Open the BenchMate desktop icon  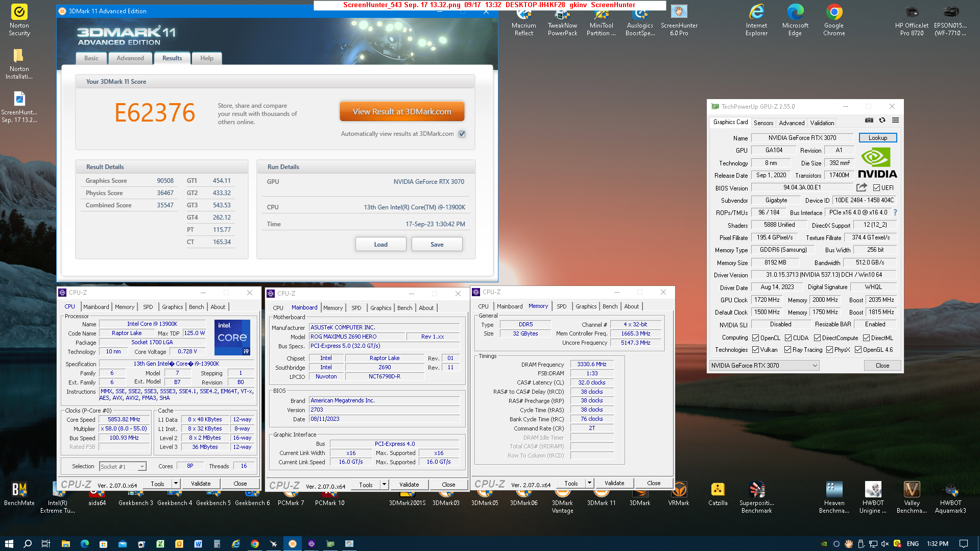pos(19,494)
